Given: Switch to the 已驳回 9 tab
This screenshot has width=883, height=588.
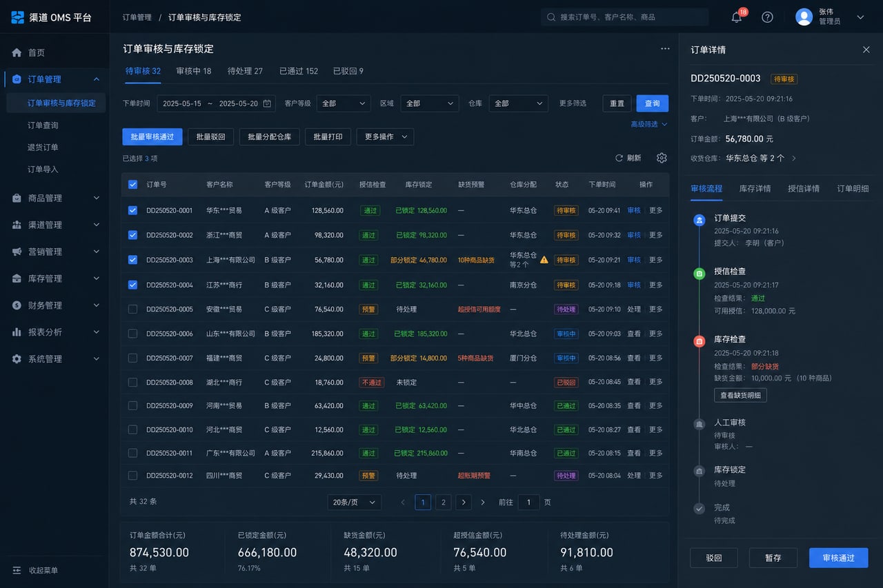Looking at the screenshot, I should [x=348, y=71].
